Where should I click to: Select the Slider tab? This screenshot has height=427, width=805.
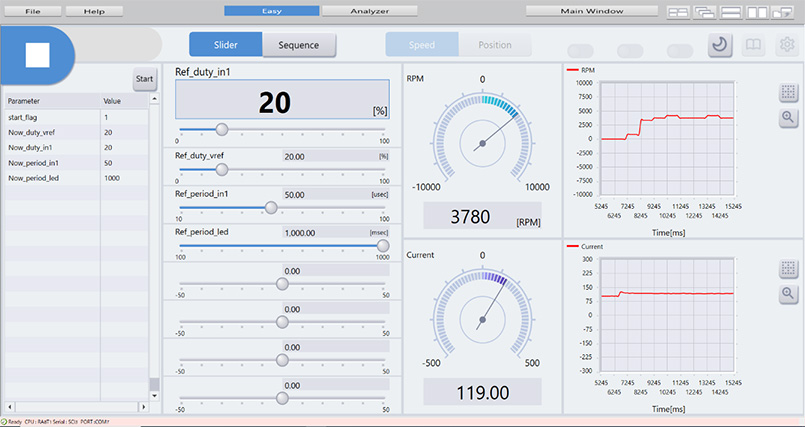(226, 45)
